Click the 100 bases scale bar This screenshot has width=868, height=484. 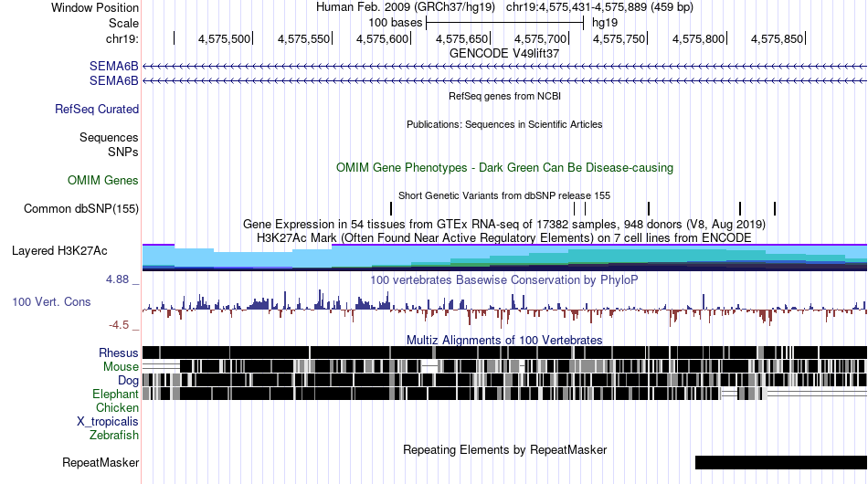[505, 23]
